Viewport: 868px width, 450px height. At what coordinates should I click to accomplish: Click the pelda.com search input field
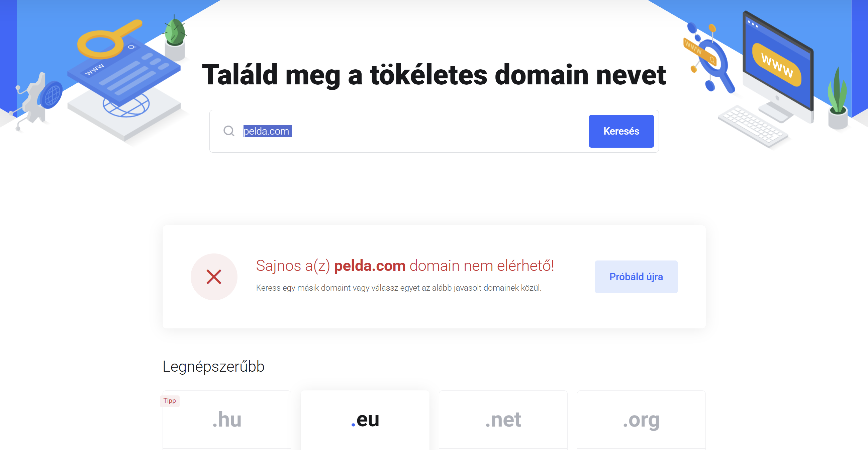(371, 131)
